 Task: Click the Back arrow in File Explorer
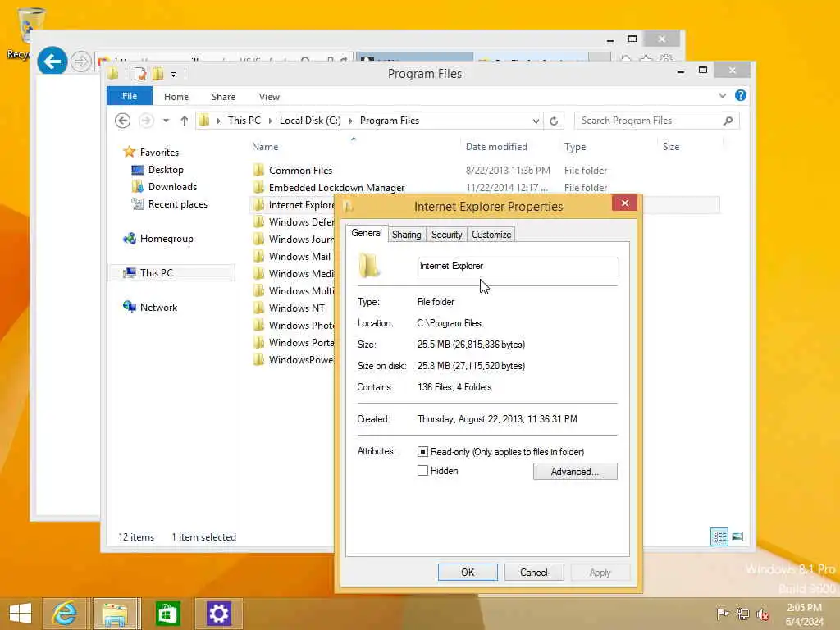(x=123, y=121)
